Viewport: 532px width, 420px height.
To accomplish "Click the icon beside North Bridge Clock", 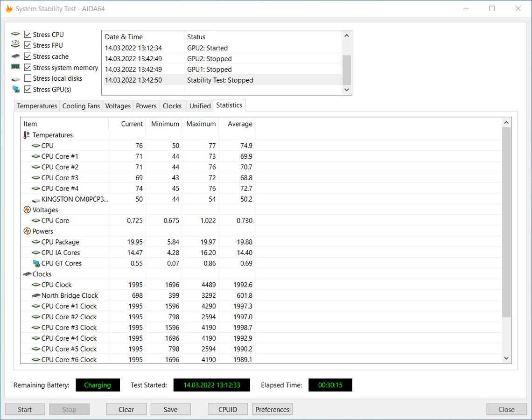I will pyautogui.click(x=36, y=295).
